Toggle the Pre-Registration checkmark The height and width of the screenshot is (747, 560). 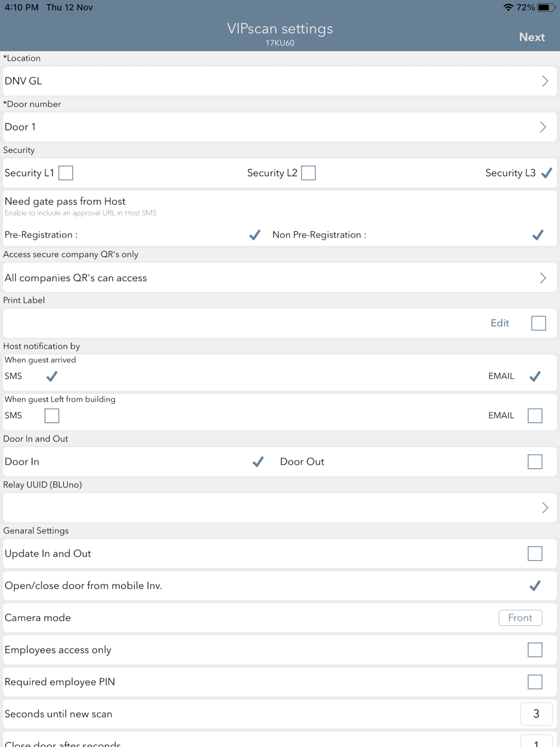(255, 235)
